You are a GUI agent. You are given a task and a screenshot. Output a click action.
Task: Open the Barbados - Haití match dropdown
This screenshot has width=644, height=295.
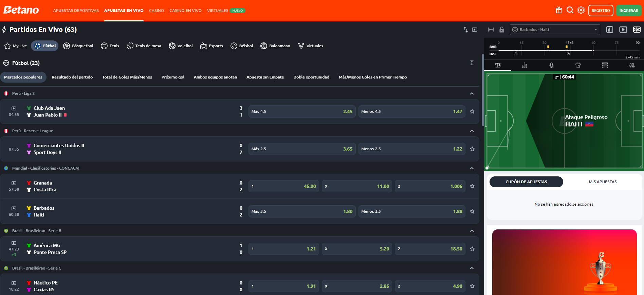point(555,30)
